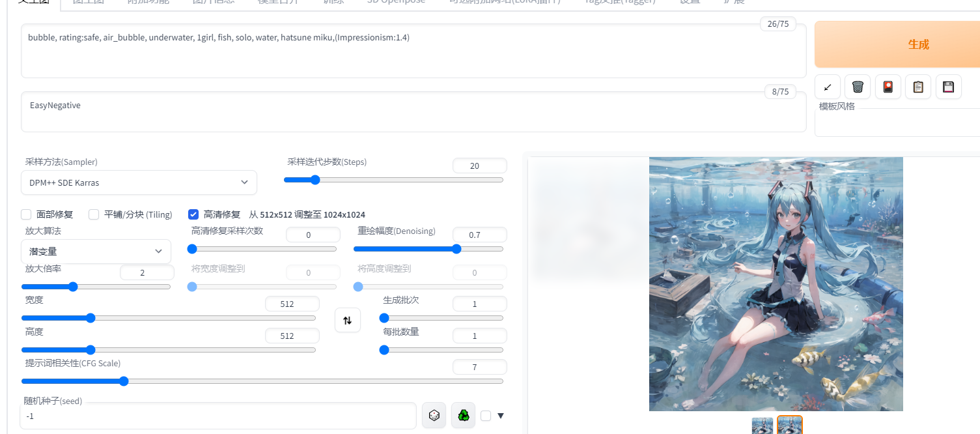Screen dimensions: 980x434
Task: Open the 放大算法 dropdown showing 潜变量
Action: point(96,251)
